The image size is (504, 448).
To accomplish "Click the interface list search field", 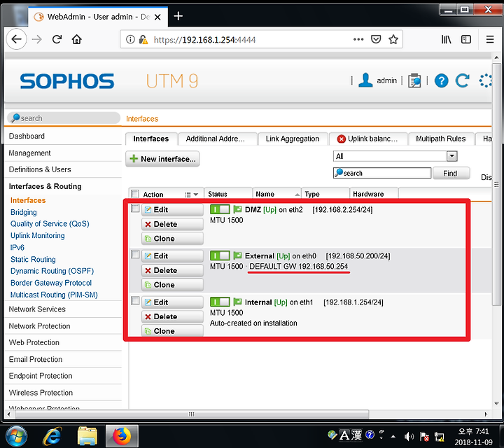I will tap(382, 173).
